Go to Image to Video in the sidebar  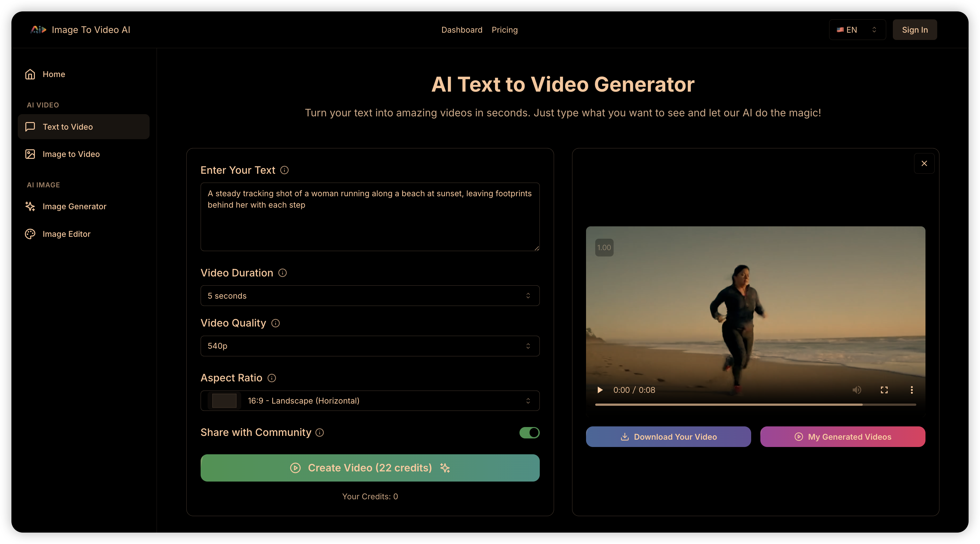tap(71, 154)
